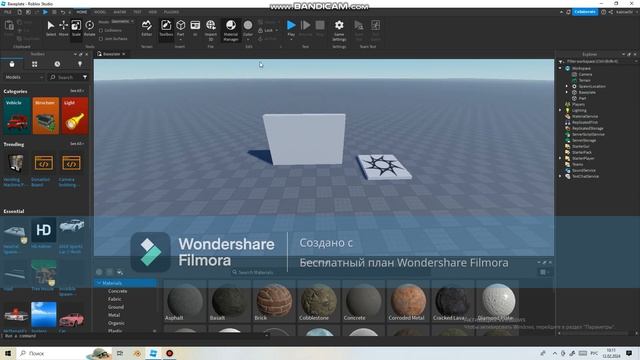
Task: Collapse the Materials tree node
Action: [98, 283]
